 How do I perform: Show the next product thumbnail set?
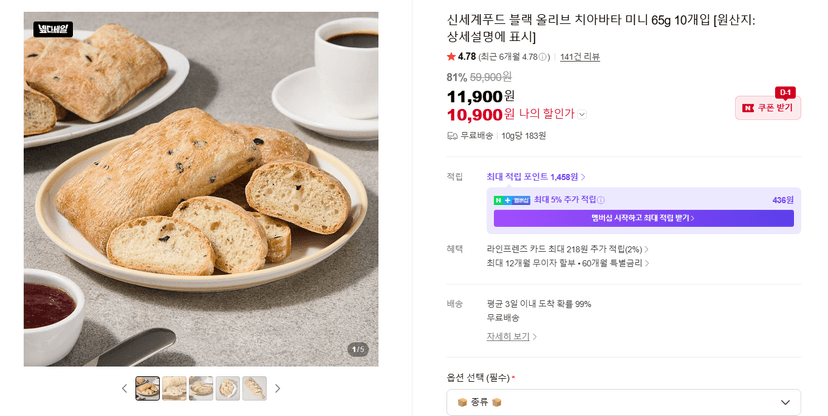pyautogui.click(x=277, y=389)
